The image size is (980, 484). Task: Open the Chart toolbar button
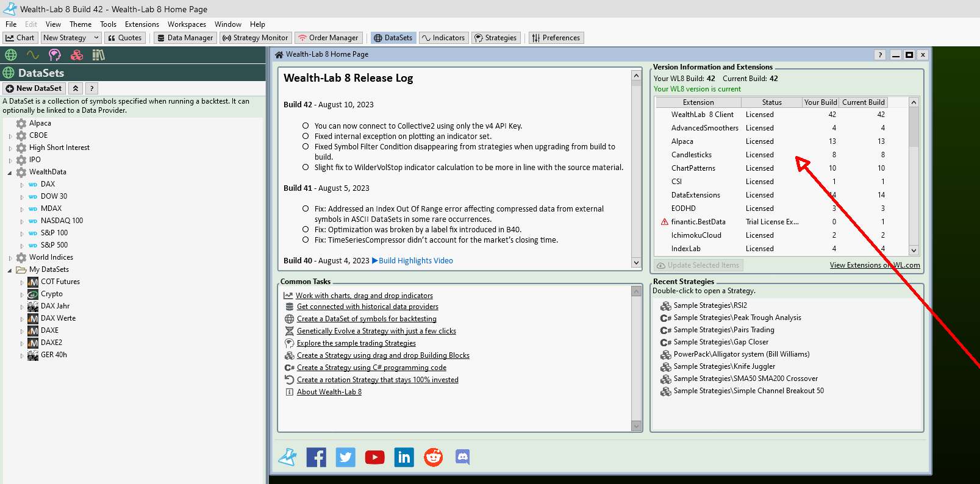pos(20,38)
